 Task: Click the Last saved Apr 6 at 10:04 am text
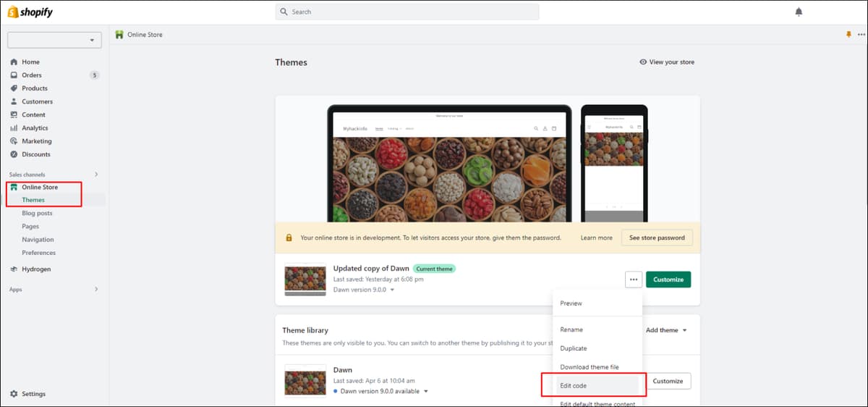click(374, 381)
